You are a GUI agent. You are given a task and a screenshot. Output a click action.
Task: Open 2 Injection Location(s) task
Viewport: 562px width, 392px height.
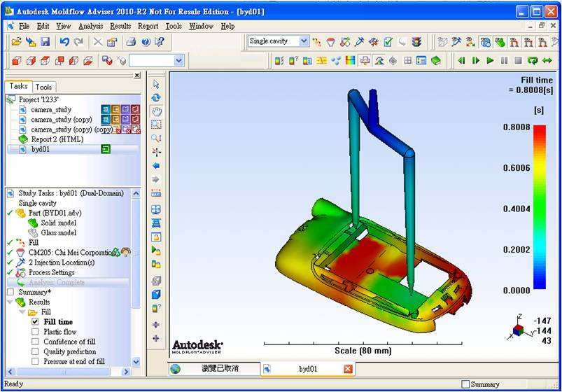(x=62, y=262)
